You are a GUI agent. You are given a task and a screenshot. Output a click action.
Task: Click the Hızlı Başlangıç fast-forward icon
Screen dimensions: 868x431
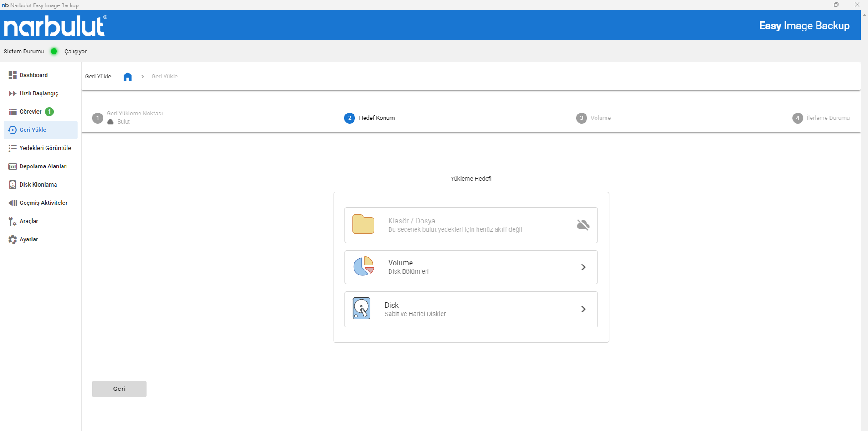coord(12,93)
